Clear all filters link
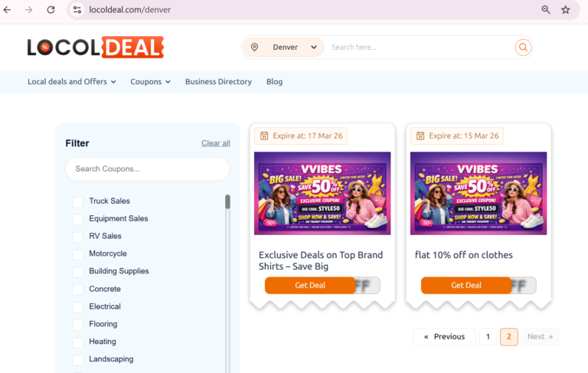588x373 pixels. [x=215, y=143]
